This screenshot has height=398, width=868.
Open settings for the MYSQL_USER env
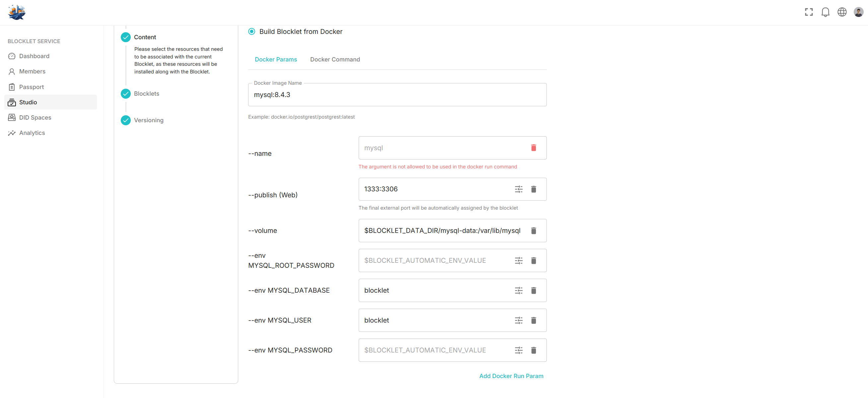point(519,320)
